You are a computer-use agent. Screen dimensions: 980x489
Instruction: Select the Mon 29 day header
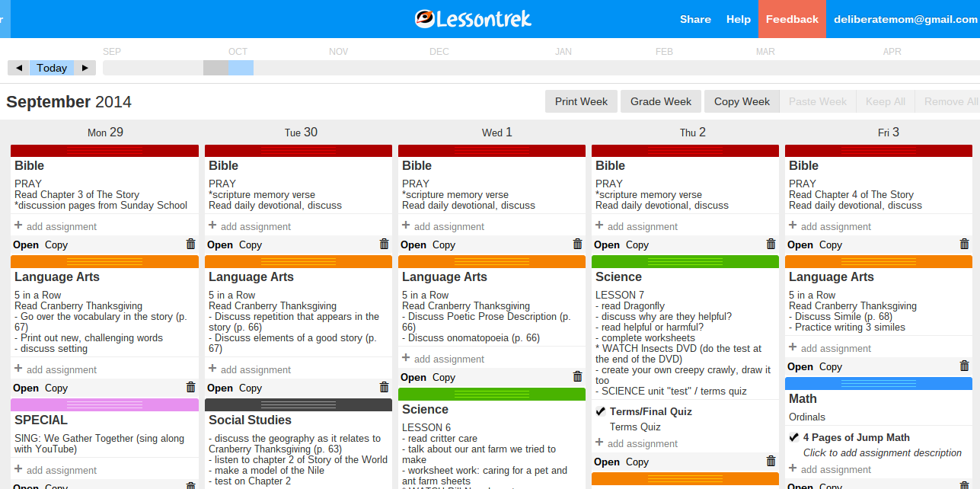click(105, 132)
